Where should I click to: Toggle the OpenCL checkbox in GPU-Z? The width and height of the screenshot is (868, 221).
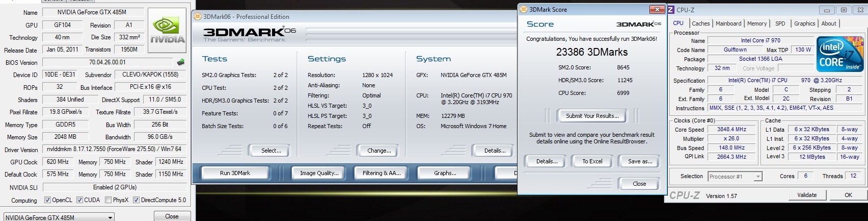coord(47,200)
